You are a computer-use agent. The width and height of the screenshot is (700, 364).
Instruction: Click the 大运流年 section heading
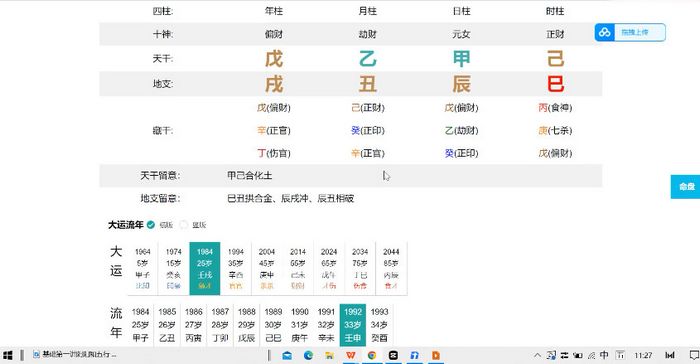[125, 225]
